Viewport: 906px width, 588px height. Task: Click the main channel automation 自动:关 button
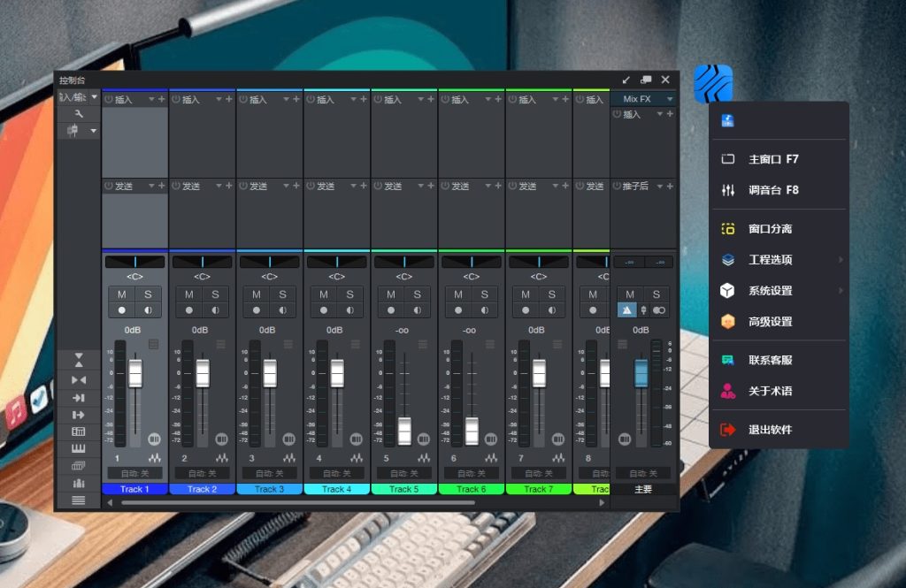[x=643, y=473]
